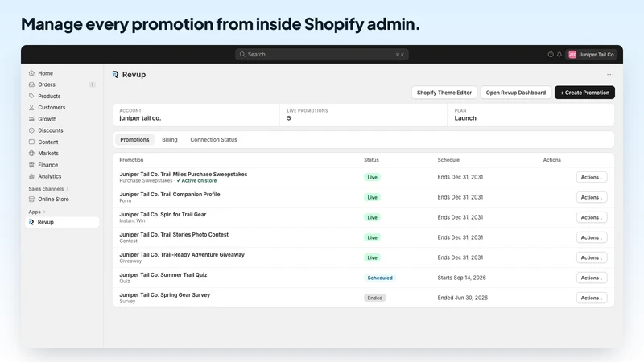Open the three-dot more options menu
The height and width of the screenshot is (362, 644).
[x=610, y=75]
